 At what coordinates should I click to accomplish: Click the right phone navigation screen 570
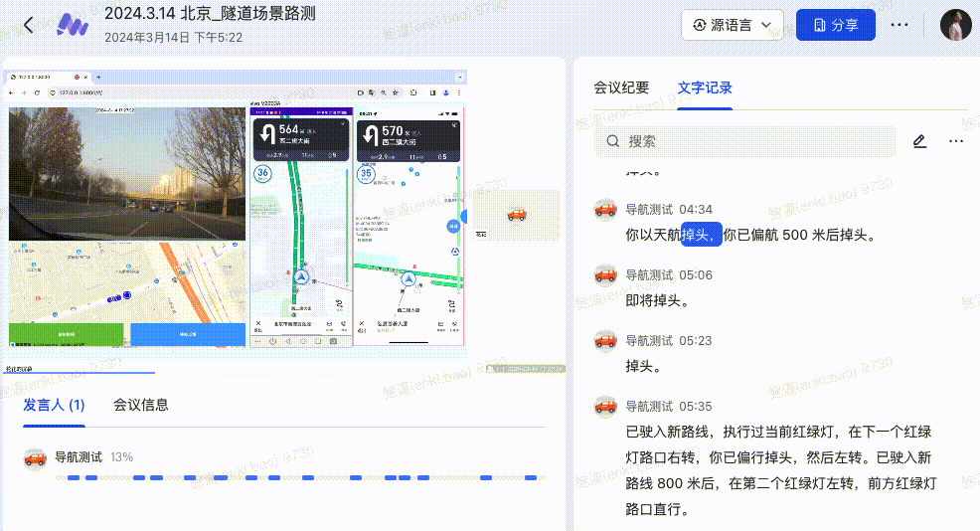tap(408, 227)
